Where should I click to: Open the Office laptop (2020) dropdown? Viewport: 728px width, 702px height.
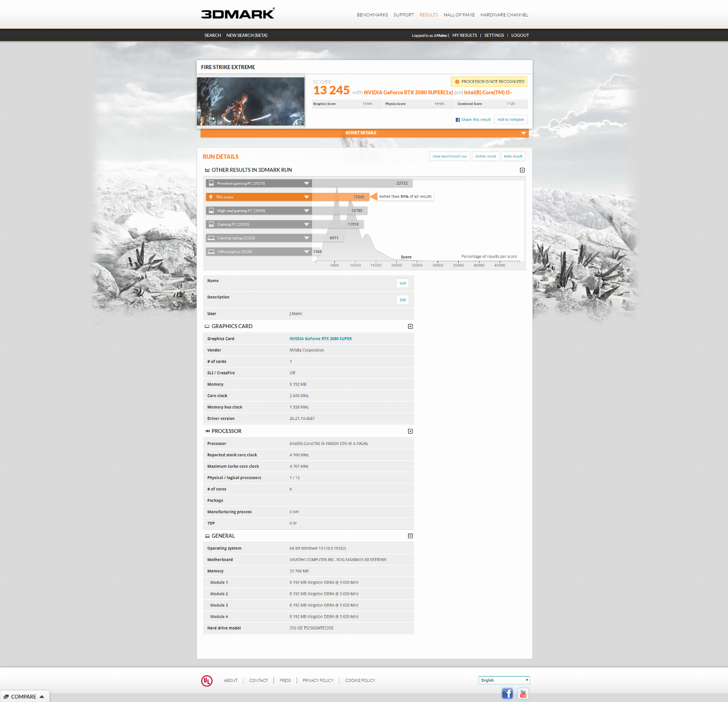point(307,252)
